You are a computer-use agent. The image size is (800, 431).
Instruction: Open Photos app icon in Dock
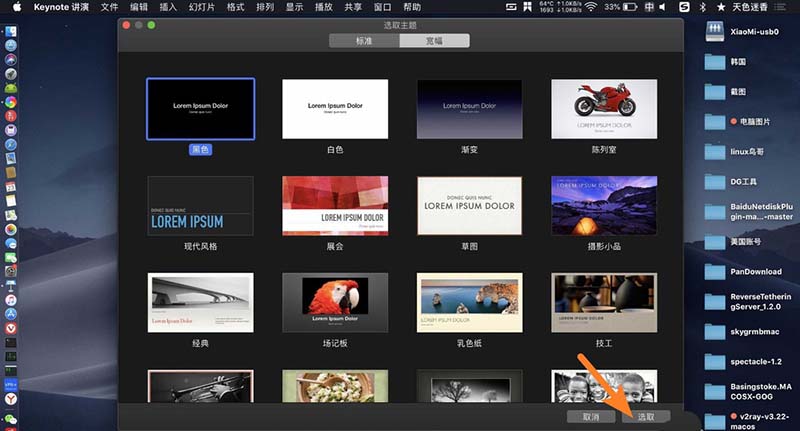coord(11,230)
